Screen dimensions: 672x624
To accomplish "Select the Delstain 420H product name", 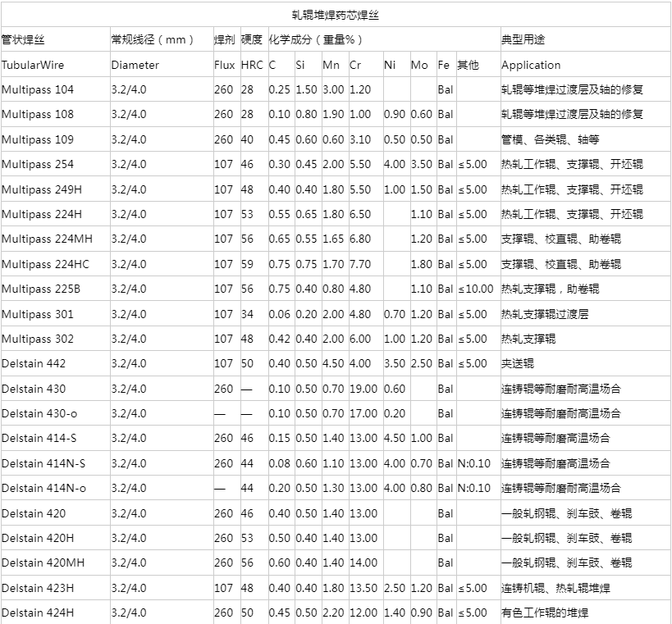I will 38,539.
